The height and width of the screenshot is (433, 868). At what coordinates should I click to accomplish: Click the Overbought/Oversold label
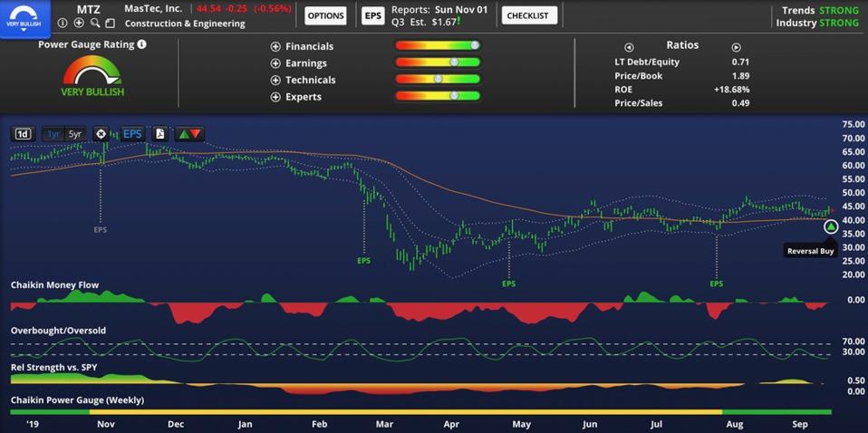coord(58,331)
